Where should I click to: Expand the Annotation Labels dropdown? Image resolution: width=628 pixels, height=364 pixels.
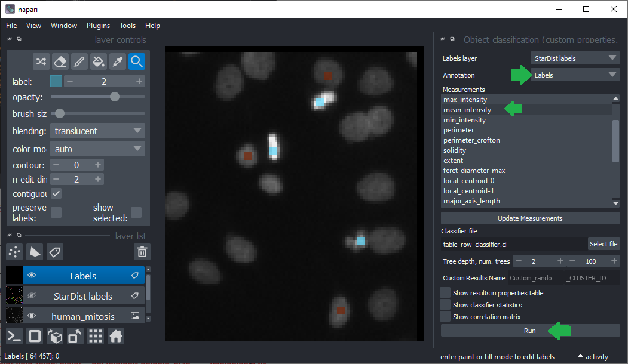coord(575,75)
